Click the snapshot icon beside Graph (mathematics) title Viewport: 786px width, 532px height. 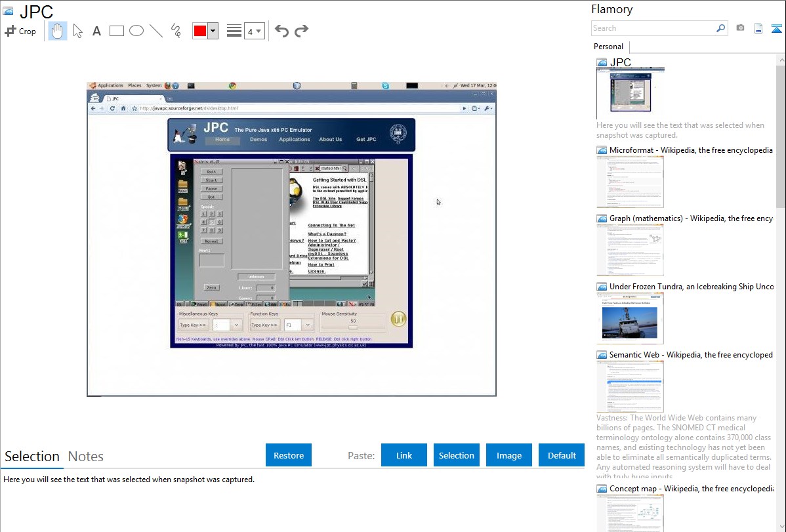point(602,218)
